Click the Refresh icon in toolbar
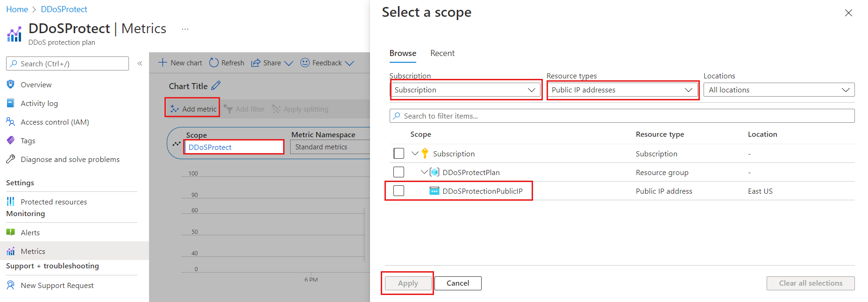The height and width of the screenshot is (302, 868). 214,63
